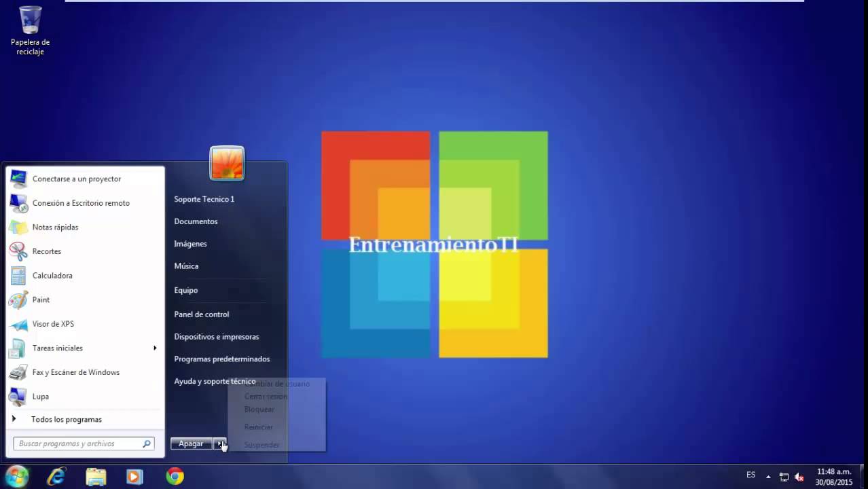Click the Show desktop strip at taskbar end
868x489 pixels.
[x=863, y=477]
